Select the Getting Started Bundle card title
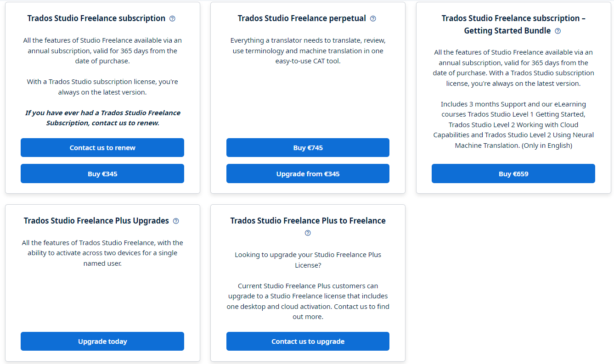 513,24
